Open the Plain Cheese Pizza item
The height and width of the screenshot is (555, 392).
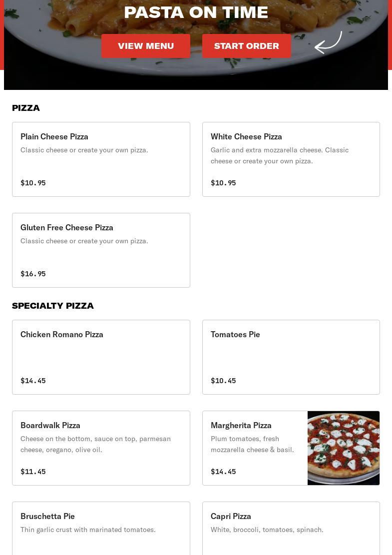(101, 159)
